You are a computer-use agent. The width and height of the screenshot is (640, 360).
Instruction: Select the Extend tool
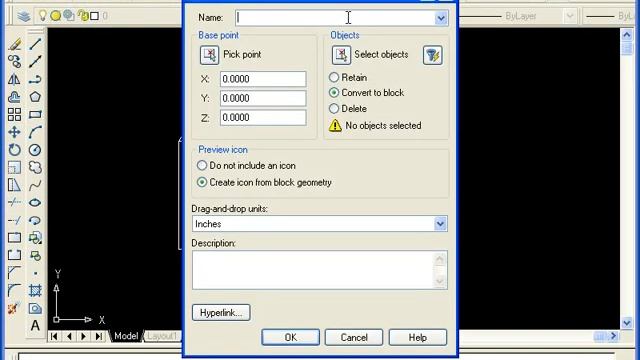tap(14, 220)
